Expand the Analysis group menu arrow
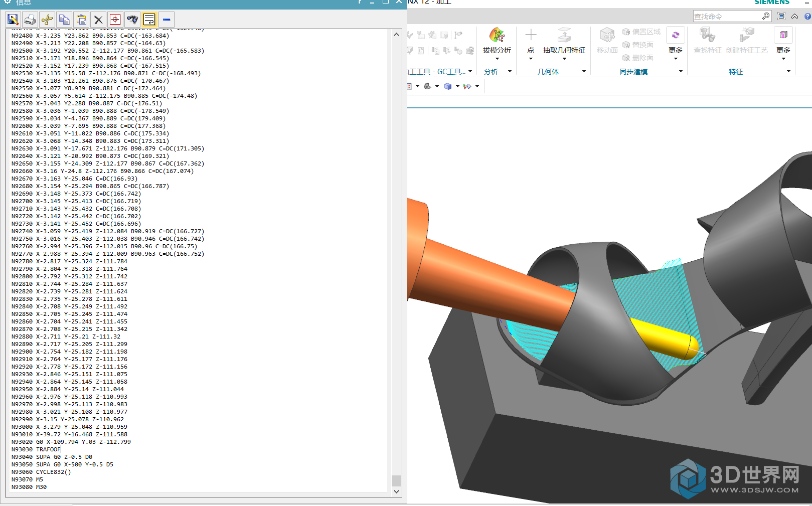The width and height of the screenshot is (812, 506). [510, 71]
